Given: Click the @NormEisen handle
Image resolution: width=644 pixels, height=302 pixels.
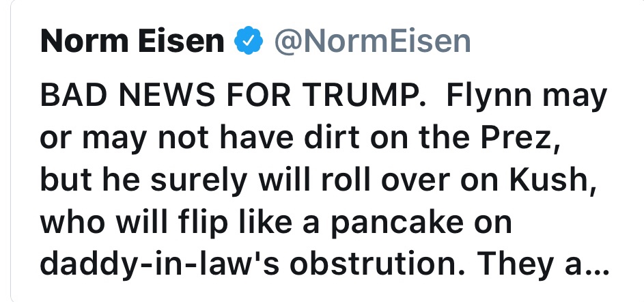Looking at the screenshot, I should pos(372,42).
